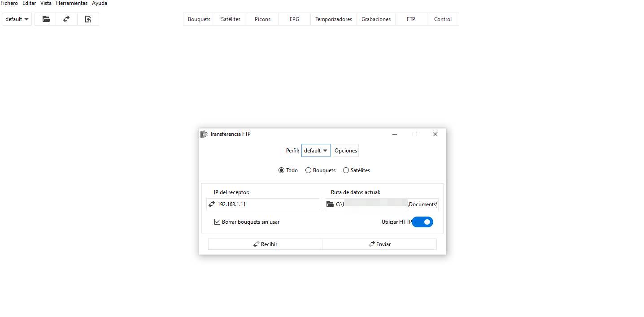This screenshot has height=317, width=644.
Task: Open the Temporizadores tab
Action: click(x=333, y=19)
